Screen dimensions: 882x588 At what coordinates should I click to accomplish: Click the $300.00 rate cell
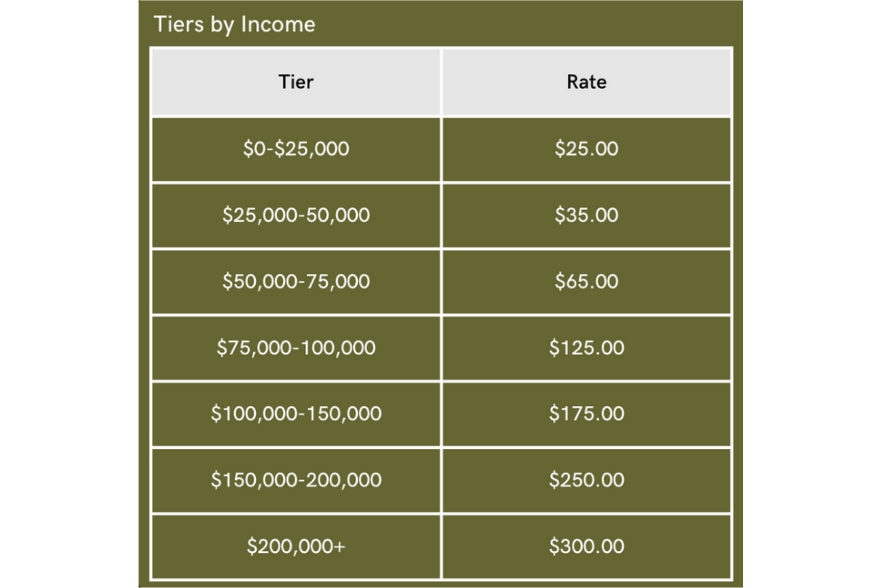pos(587,546)
